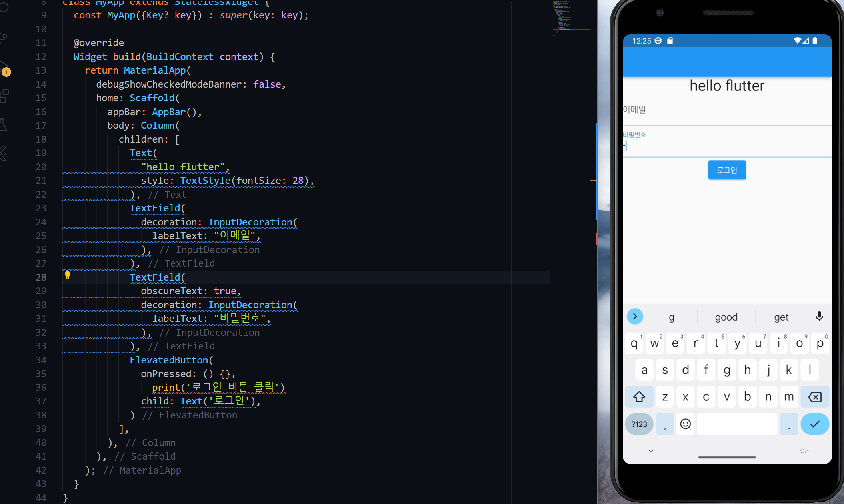Tap the 비밀번호 password field in emulator
The height and width of the screenshot is (504, 844).
[x=727, y=143]
